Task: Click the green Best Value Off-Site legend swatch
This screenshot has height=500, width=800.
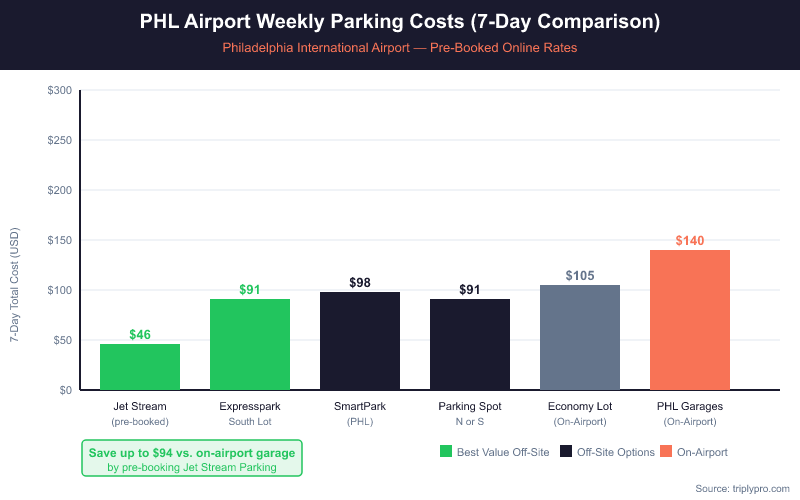Action: tap(446, 452)
